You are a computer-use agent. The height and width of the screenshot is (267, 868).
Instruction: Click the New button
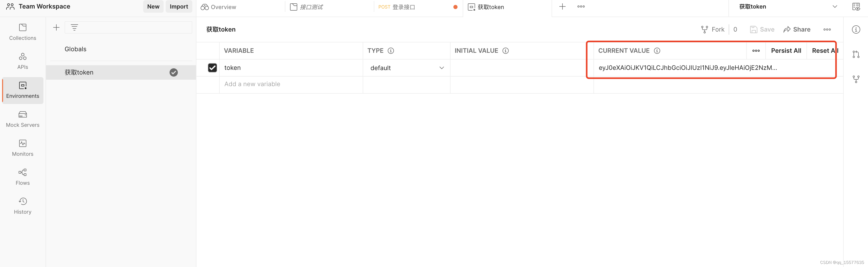coord(153,6)
